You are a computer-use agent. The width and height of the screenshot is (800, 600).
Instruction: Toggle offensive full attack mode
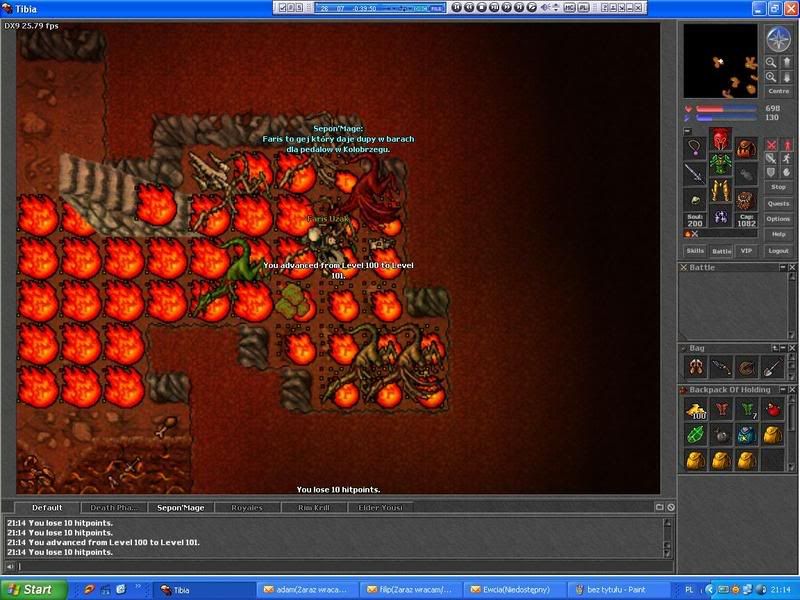tap(772, 145)
